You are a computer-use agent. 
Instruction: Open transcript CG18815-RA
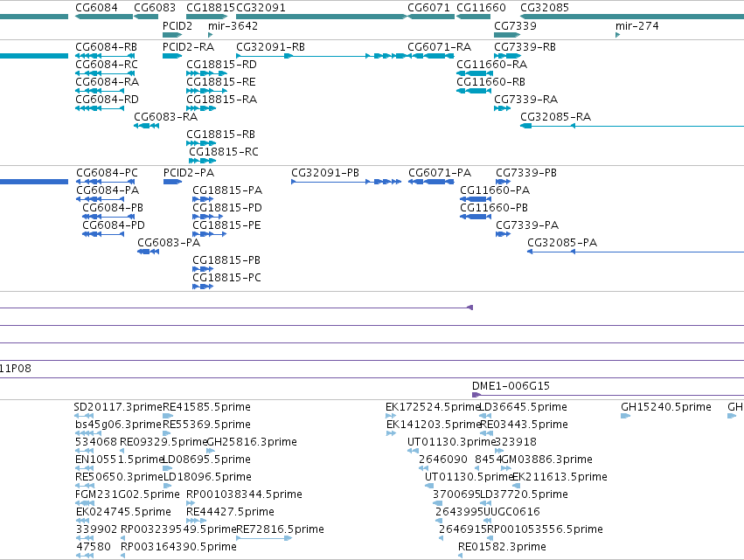pos(221,100)
